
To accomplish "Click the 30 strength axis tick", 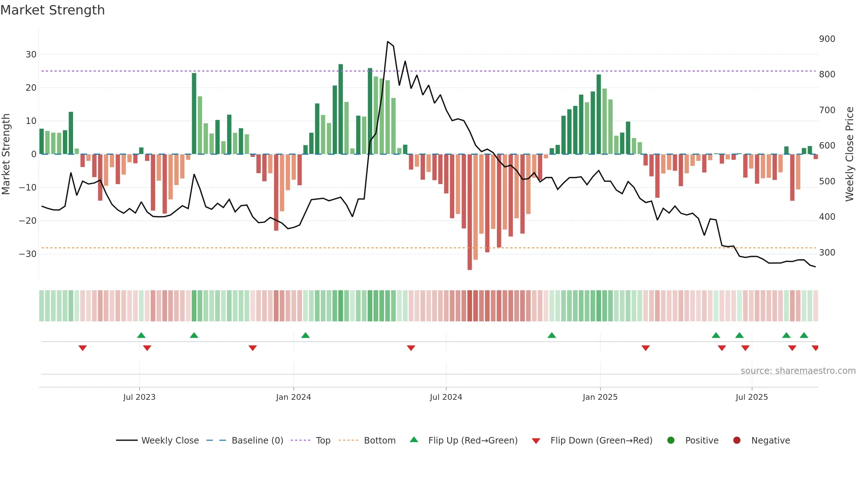I will coord(31,54).
